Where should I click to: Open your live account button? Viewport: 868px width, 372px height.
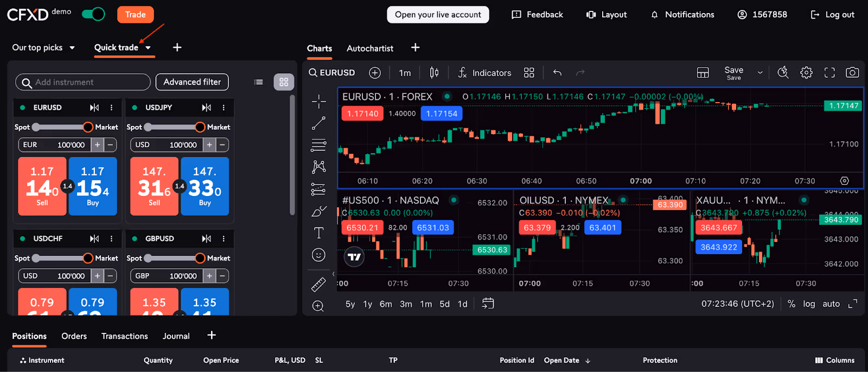click(x=438, y=15)
